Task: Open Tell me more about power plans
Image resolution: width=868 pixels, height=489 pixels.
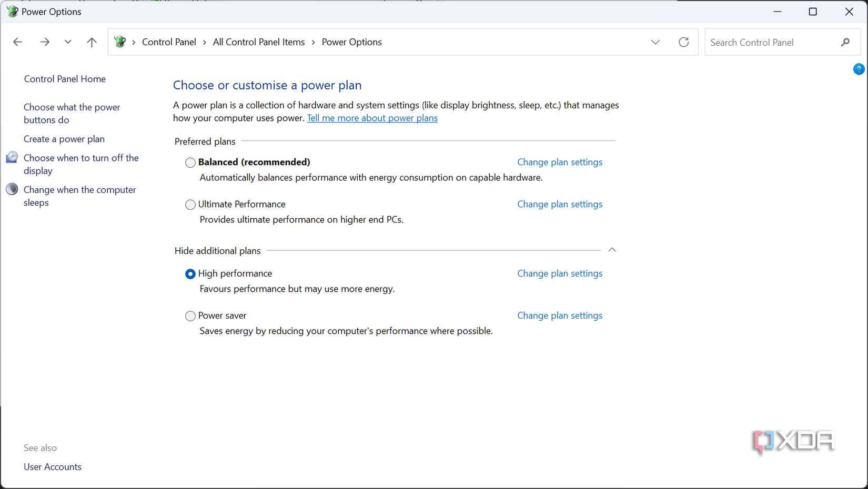Action: (372, 118)
